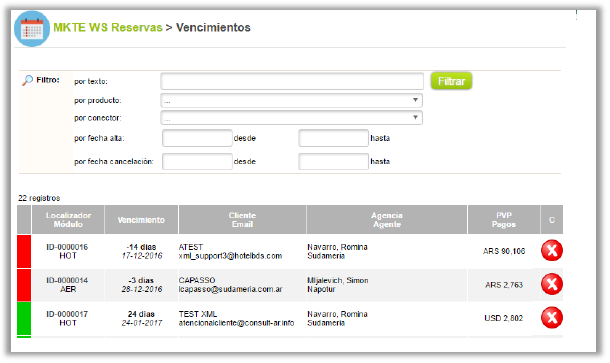The width and height of the screenshot is (610, 363).
Task: Cancel reservation ID-0000016 with red X
Action: (552, 251)
